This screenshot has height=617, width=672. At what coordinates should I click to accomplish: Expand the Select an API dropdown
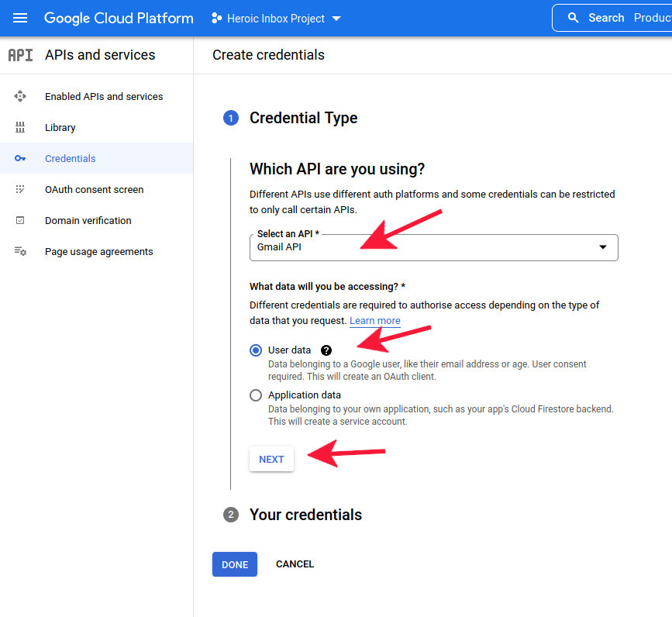click(434, 247)
